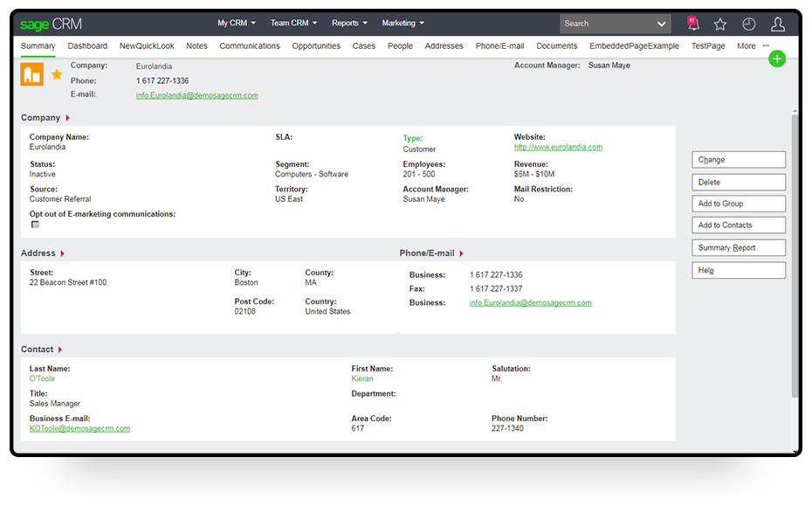This screenshot has width=812, height=513.
Task: Open the My CRM dropdown menu
Action: coord(237,23)
